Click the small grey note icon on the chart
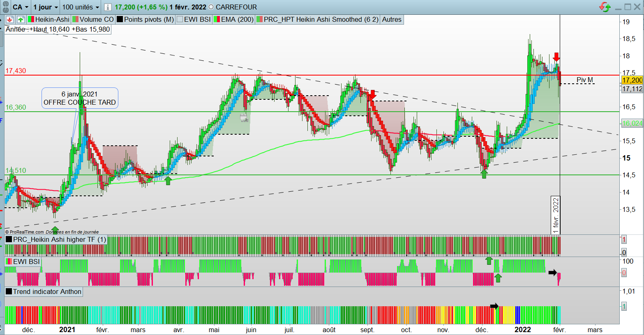 [x=244, y=119]
